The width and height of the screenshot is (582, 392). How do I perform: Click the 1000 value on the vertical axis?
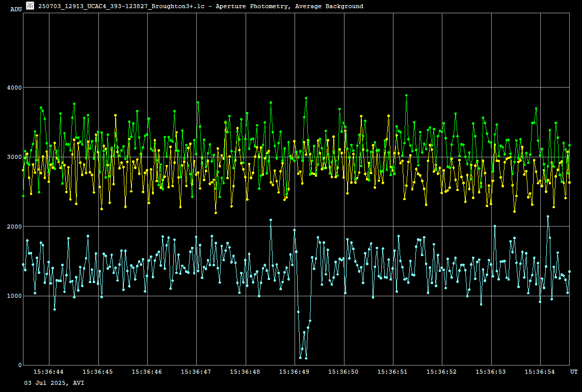point(14,296)
